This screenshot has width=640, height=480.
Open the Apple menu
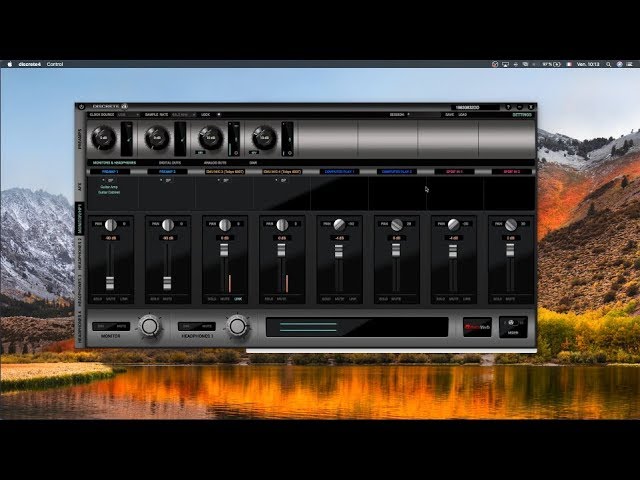pyautogui.click(x=10, y=64)
